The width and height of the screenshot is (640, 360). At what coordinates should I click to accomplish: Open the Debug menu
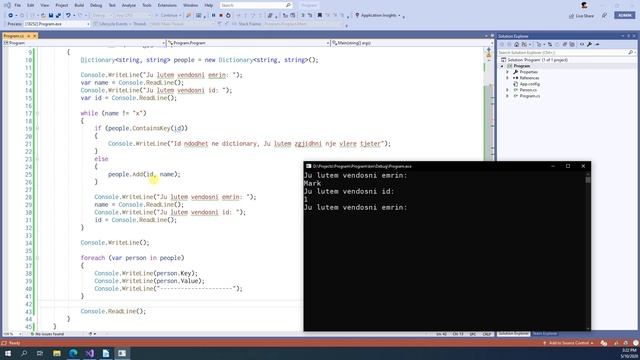click(x=96, y=5)
